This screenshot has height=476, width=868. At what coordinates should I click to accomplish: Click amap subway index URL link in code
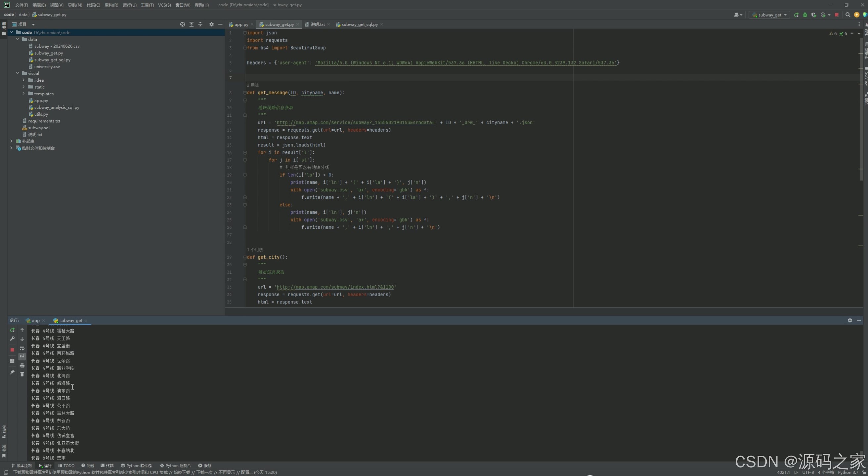click(x=335, y=287)
